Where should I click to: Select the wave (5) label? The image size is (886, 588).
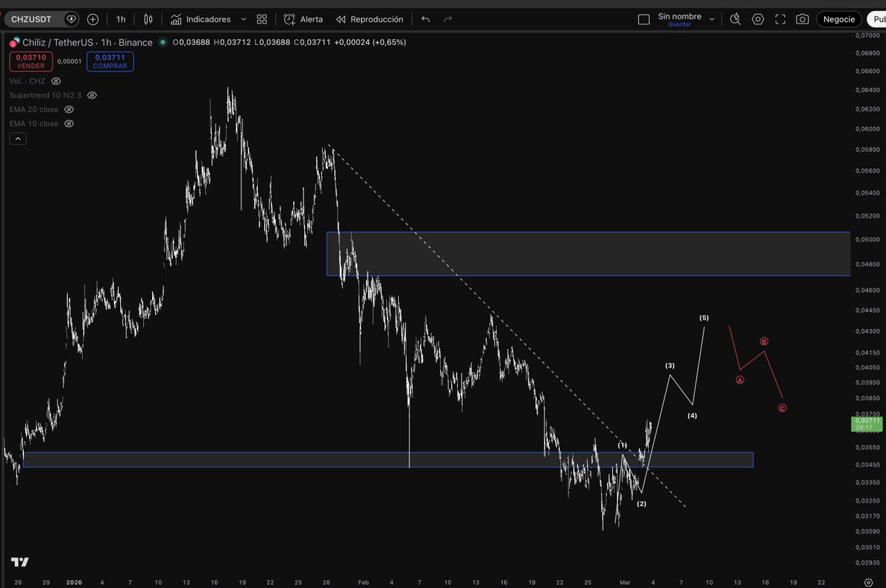[x=704, y=318]
